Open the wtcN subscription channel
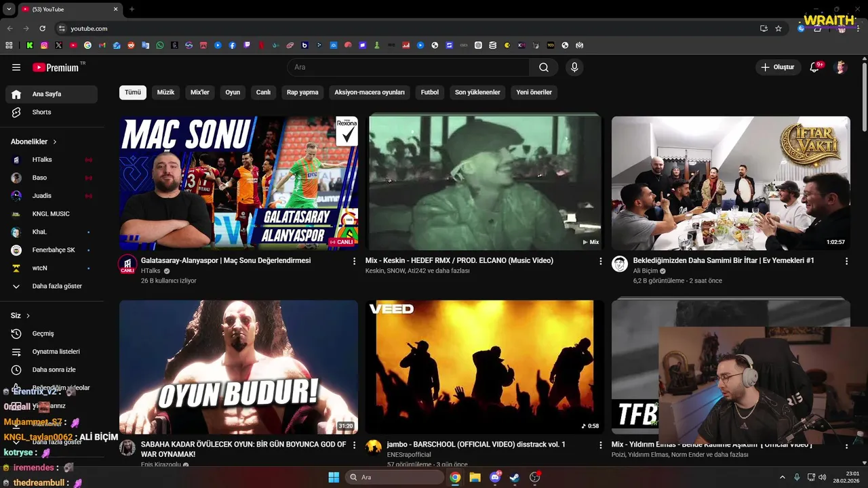The height and width of the screenshot is (488, 868). click(x=52, y=268)
